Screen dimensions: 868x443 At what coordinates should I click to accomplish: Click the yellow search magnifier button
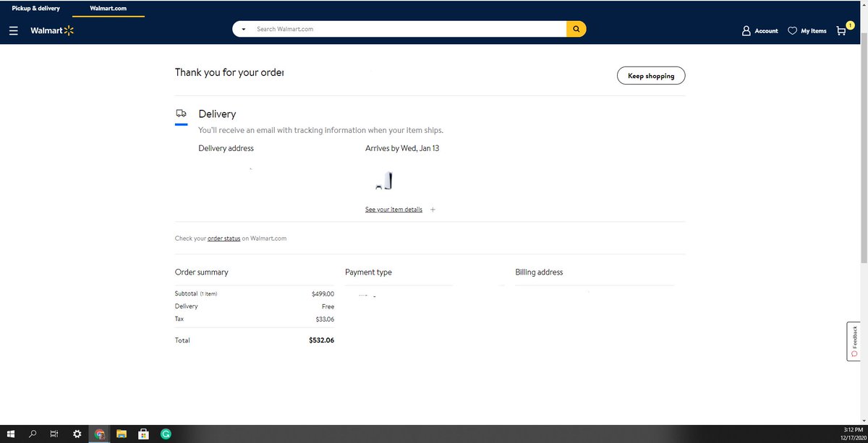[576, 29]
